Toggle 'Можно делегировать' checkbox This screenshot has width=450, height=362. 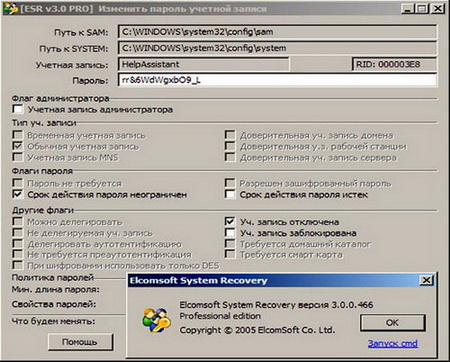[x=18, y=222]
